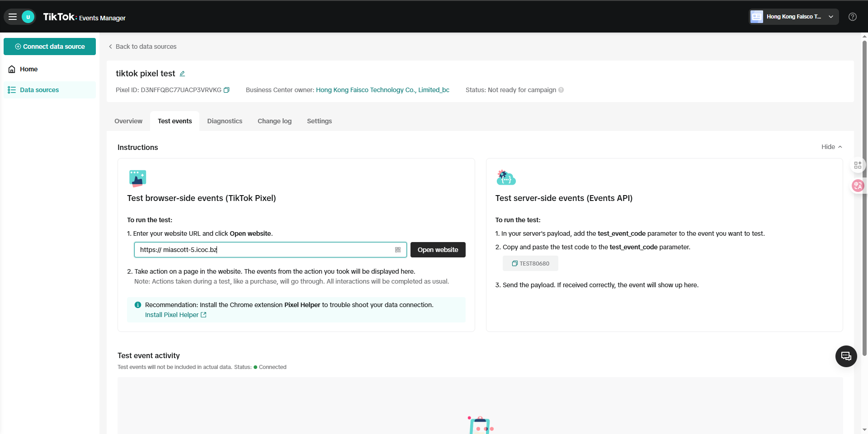Screen dimensions: 868x434
Task: Click Connect data source button
Action: tap(50, 47)
